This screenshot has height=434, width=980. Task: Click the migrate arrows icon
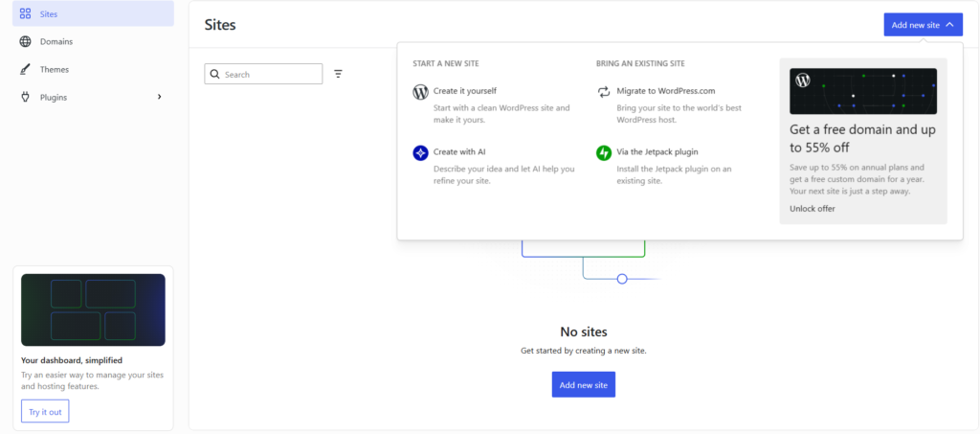click(x=604, y=92)
